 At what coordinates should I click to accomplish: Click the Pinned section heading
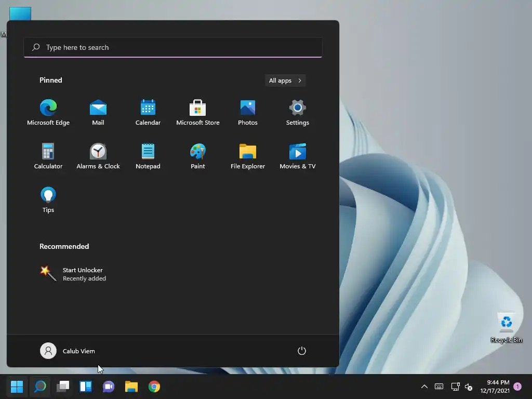pos(51,80)
